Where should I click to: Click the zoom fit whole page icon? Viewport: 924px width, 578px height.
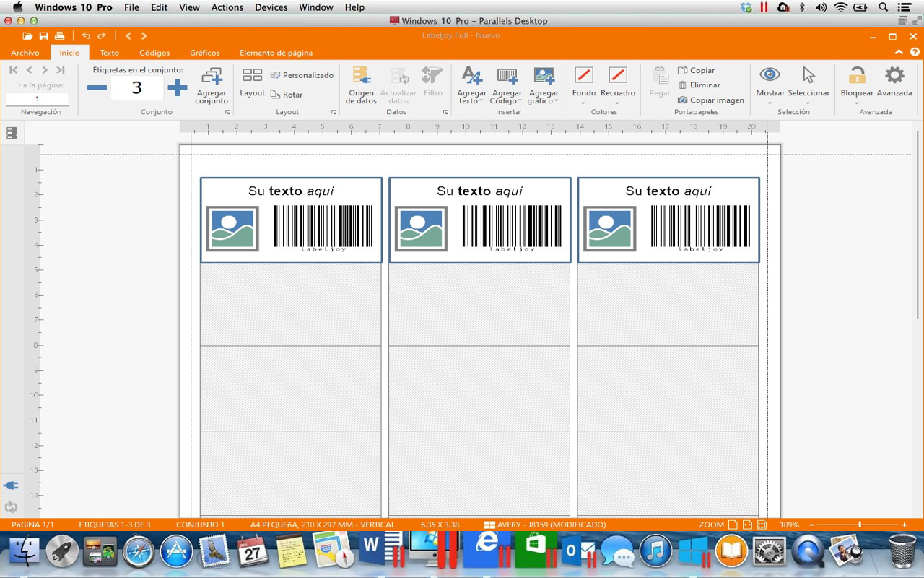pyautogui.click(x=733, y=525)
